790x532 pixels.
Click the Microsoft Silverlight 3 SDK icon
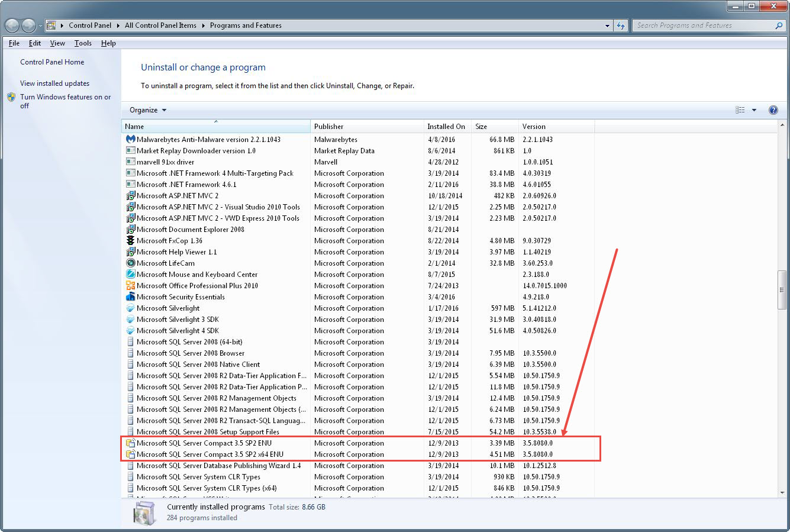[131, 319]
